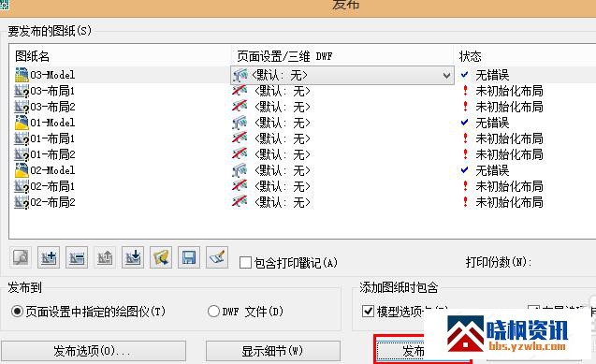The image size is (596, 364).
Task: Click 未初始化布局 status text for 01-布局1
Action: point(509,139)
